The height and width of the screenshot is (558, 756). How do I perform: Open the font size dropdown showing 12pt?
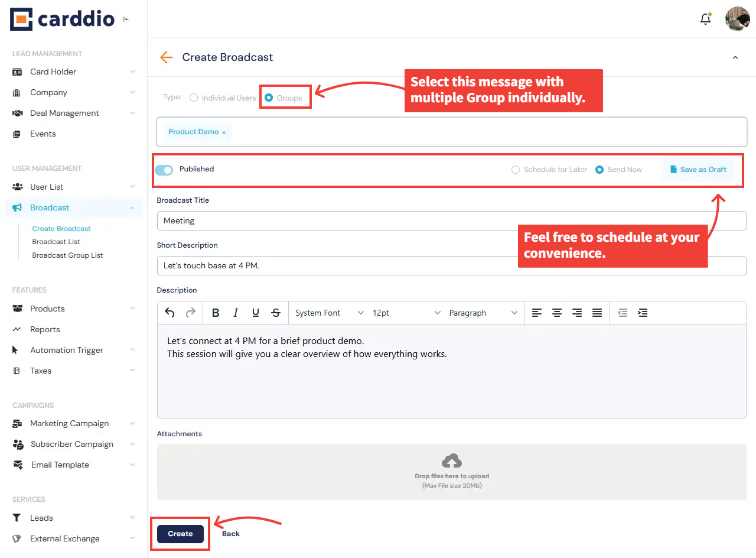point(405,312)
